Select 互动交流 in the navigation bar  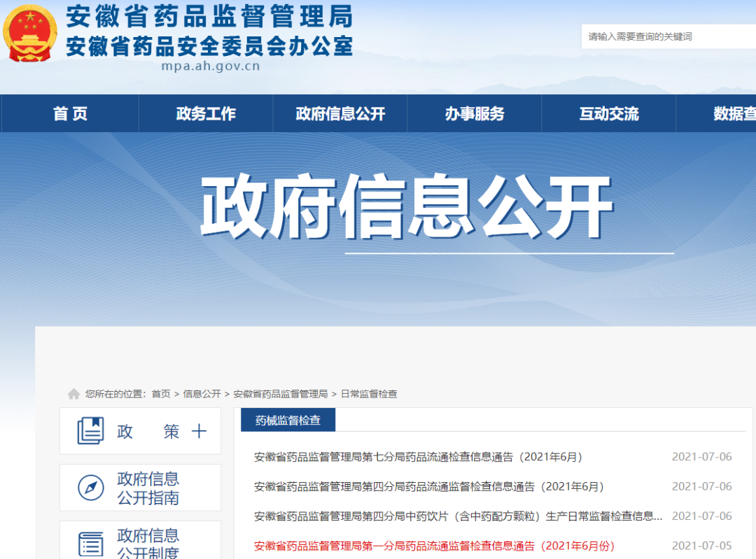click(x=609, y=114)
